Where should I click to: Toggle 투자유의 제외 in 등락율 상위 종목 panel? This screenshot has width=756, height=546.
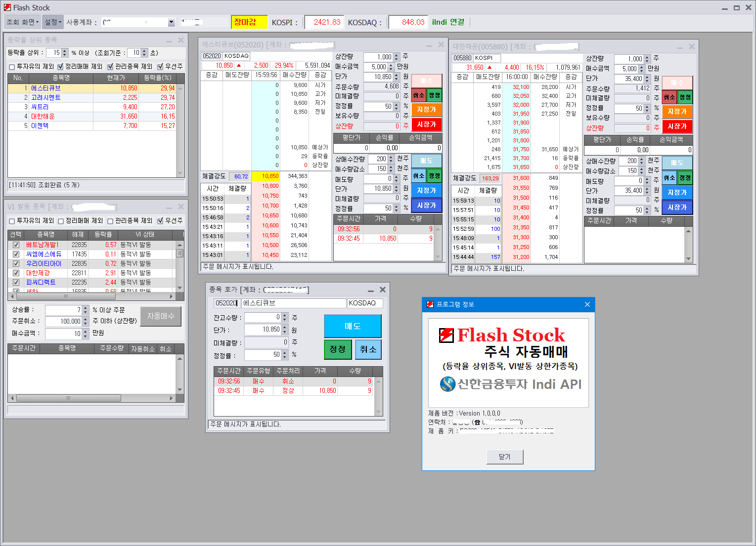[12, 67]
